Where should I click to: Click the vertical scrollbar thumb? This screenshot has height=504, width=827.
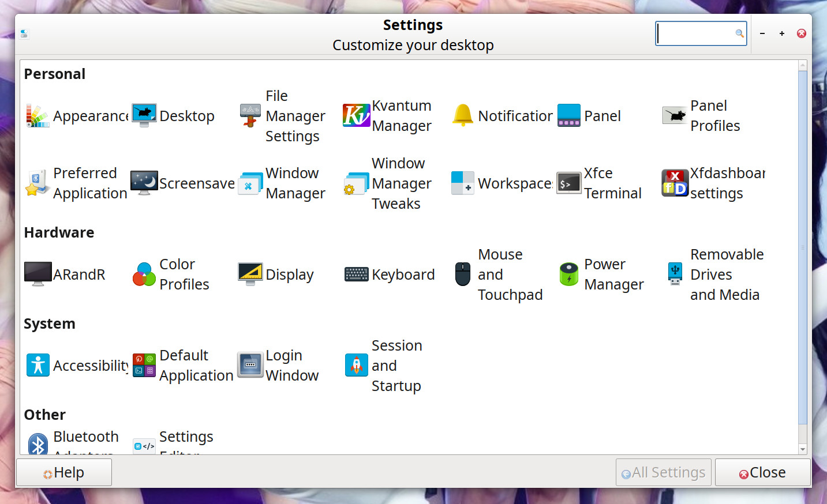point(802,248)
